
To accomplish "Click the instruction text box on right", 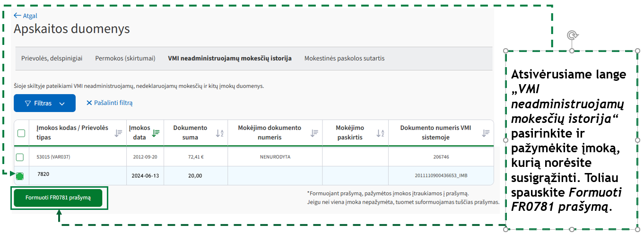I will click(x=571, y=139).
